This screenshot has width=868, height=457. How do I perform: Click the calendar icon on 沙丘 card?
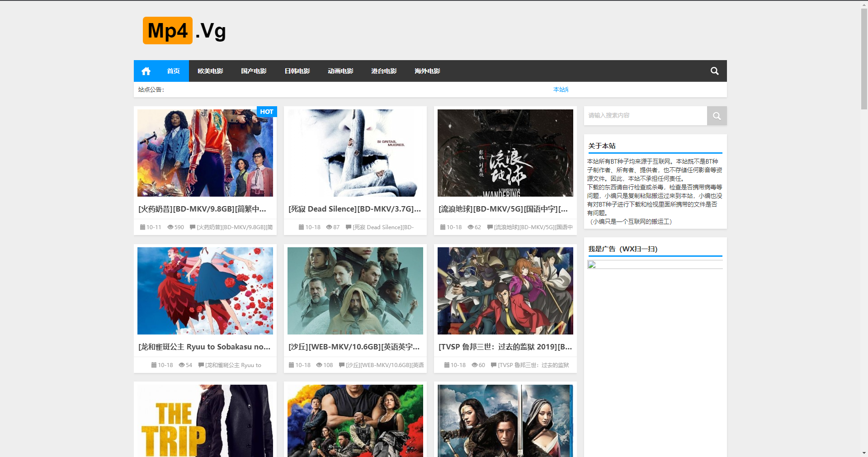click(x=291, y=365)
